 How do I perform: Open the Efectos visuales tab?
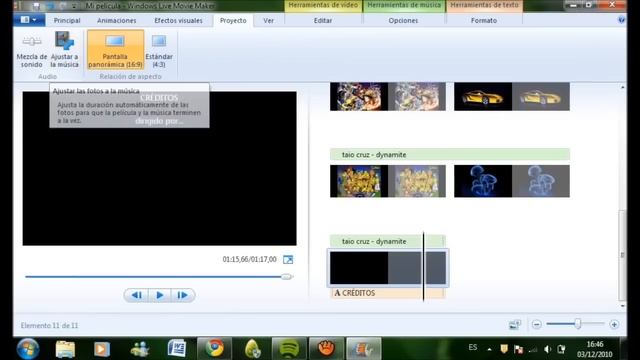click(178, 20)
